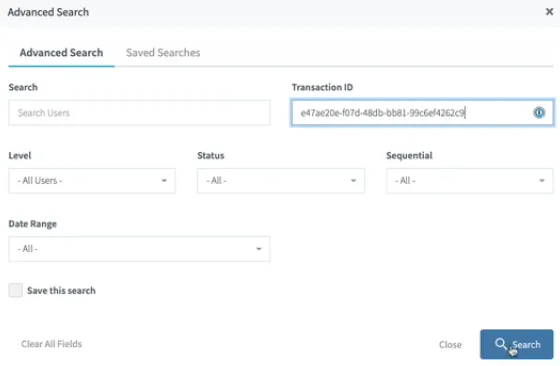
Task: Focus the Search Users input field
Action: tap(139, 113)
